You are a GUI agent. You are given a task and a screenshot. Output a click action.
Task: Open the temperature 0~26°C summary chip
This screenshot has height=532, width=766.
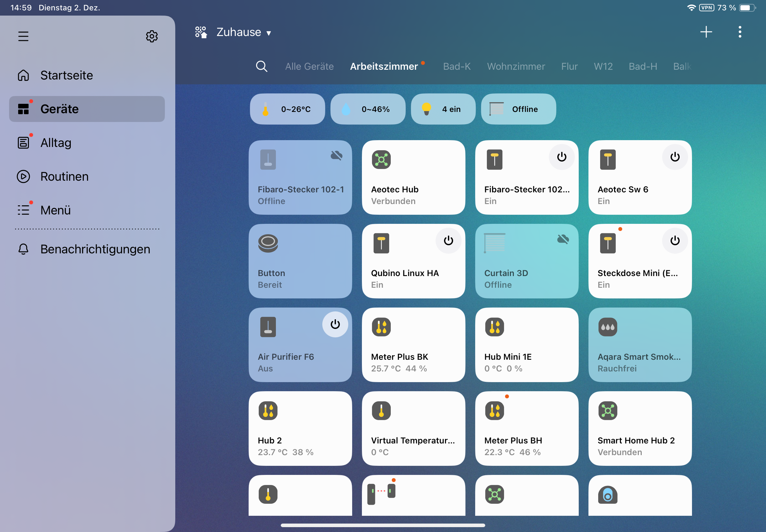coord(287,109)
